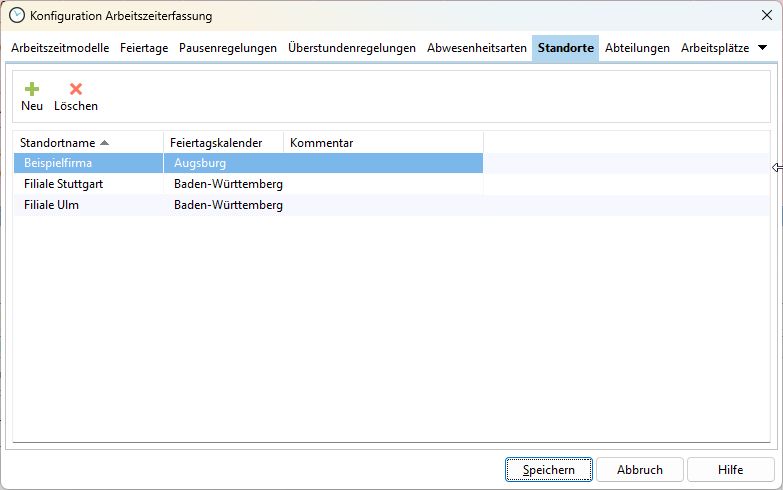783x490 pixels.
Task: Click the Augsburg cell of Beispielfirma
Action: (200, 163)
